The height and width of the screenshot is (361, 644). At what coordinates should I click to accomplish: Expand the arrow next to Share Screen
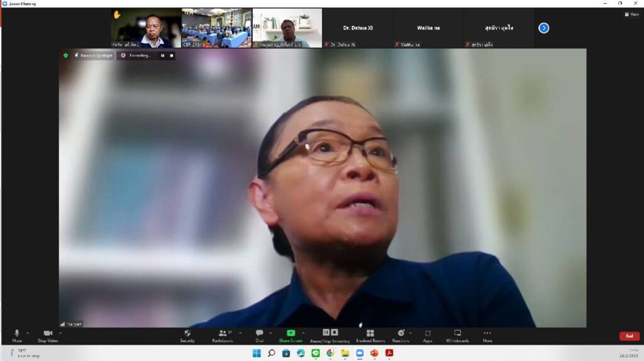tap(303, 333)
